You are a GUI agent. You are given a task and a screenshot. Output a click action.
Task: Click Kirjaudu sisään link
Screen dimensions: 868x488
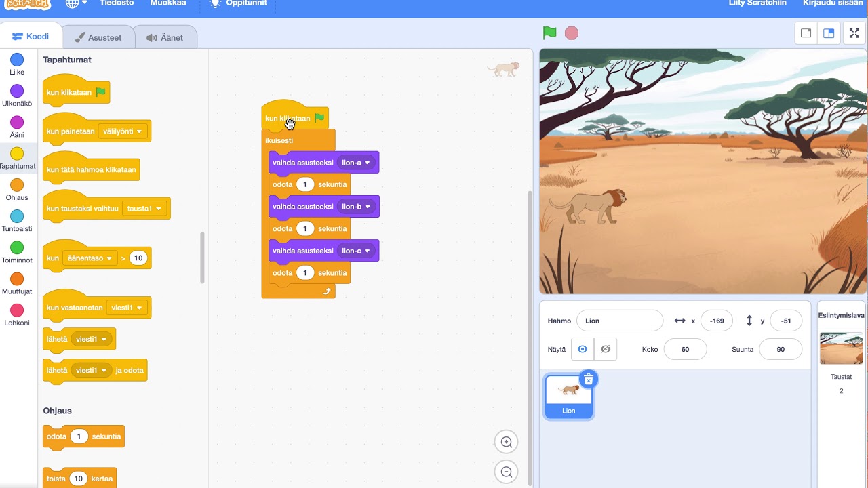833,3
